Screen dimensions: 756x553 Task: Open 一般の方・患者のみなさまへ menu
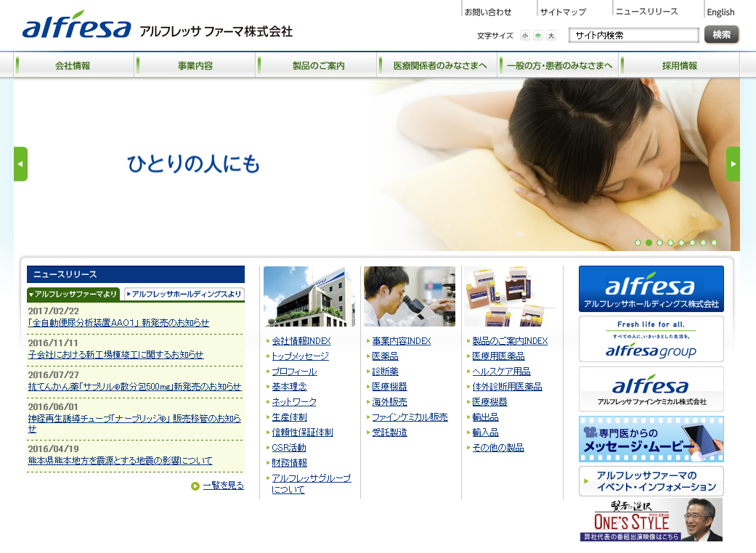[x=559, y=65]
